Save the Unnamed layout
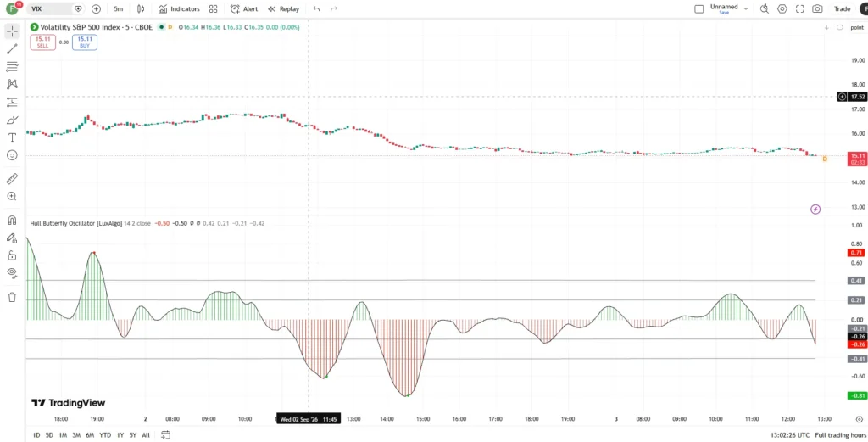868x442 pixels. point(724,12)
